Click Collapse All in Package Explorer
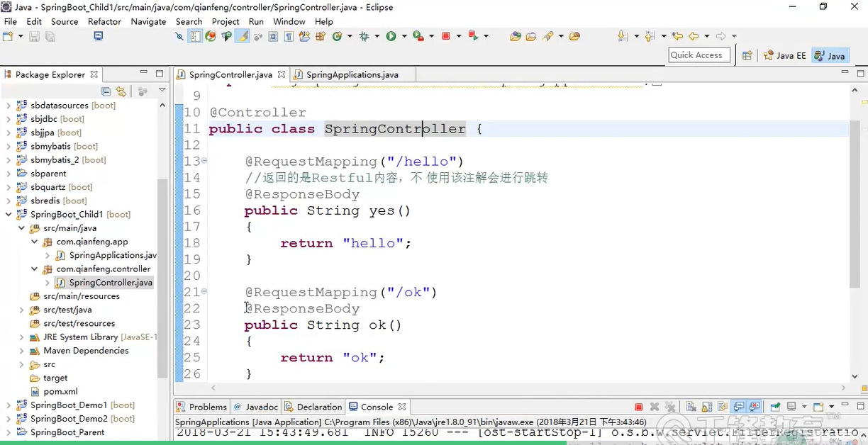The height and width of the screenshot is (445, 868). click(x=106, y=91)
